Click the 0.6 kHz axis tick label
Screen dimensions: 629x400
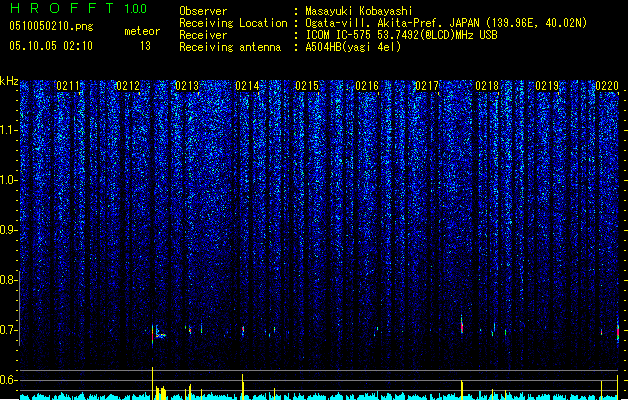click(8, 380)
